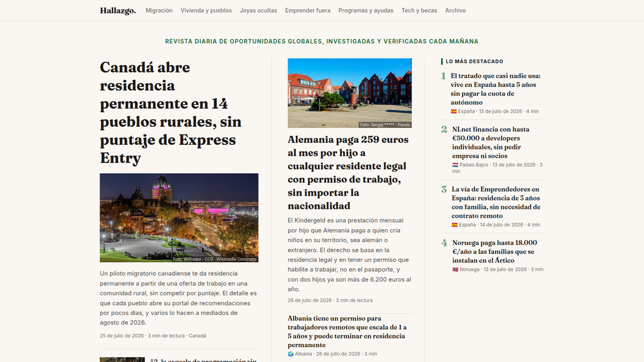Open top story about autónomo quota treaty
644x362 pixels.
(497, 89)
